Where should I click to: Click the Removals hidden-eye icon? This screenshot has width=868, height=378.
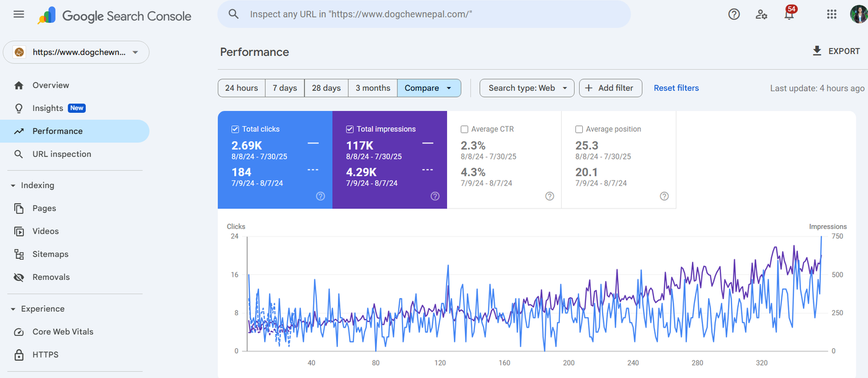pyautogui.click(x=19, y=277)
